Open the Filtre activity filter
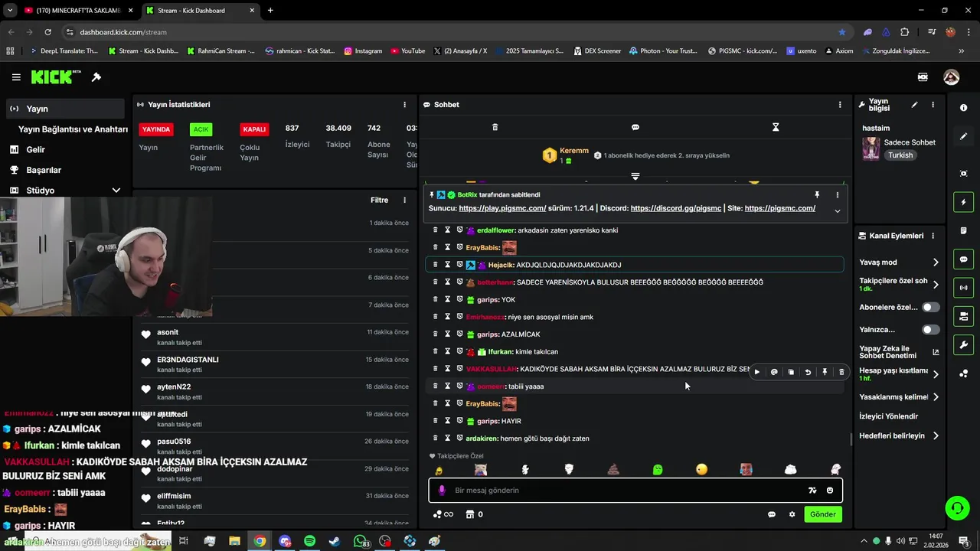The height and width of the screenshot is (551, 980). pos(379,201)
